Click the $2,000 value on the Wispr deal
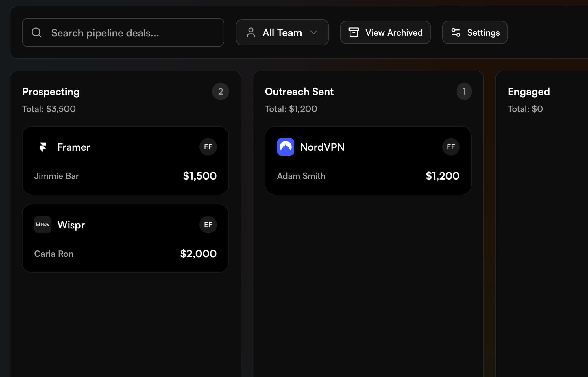The height and width of the screenshot is (377, 588). [198, 254]
